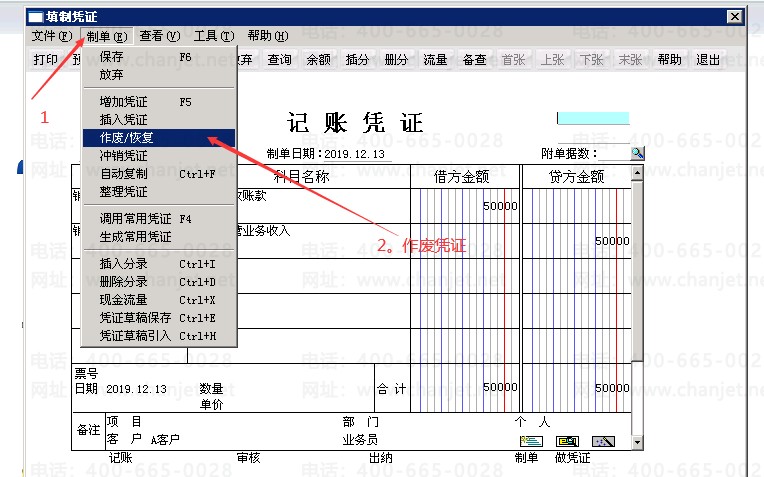Click the 流量 toolbar button
The width and height of the screenshot is (764, 477).
tap(435, 60)
